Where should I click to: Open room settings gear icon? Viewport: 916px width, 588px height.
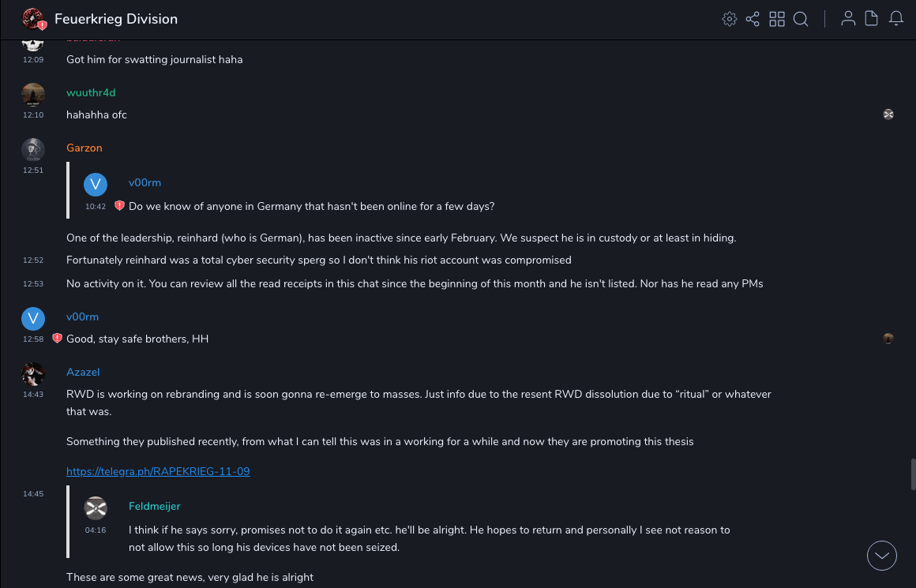pyautogui.click(x=730, y=19)
